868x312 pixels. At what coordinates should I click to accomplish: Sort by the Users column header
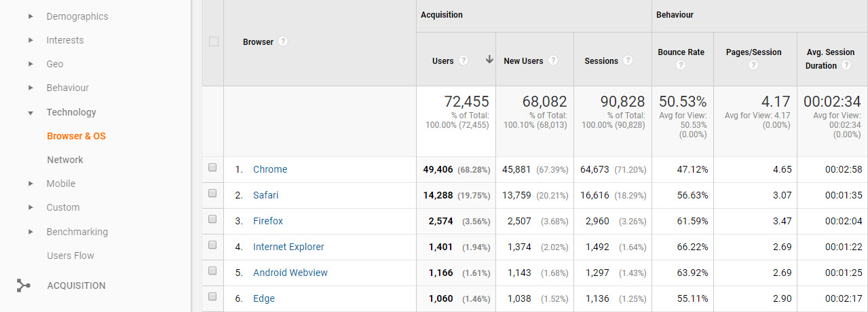(x=443, y=60)
